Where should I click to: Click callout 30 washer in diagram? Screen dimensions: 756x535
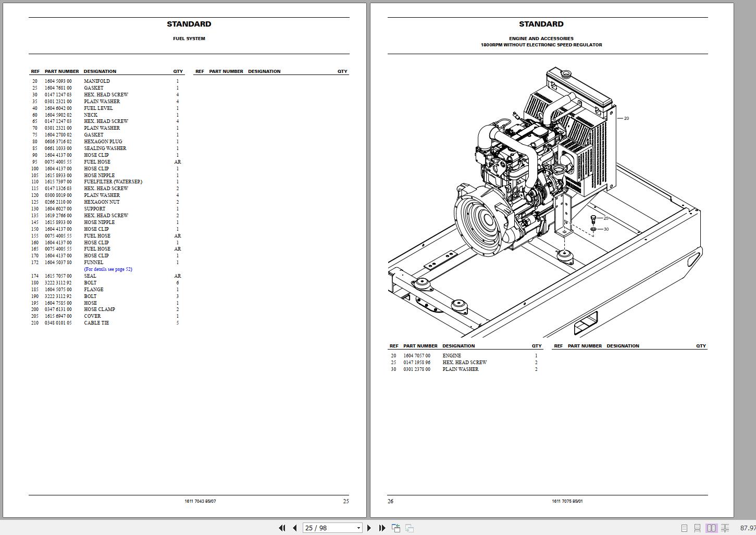(x=606, y=229)
